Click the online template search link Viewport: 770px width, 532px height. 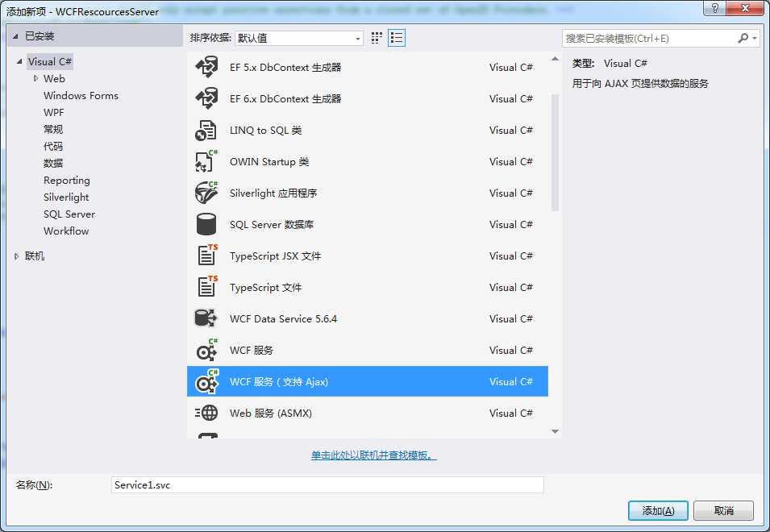click(373, 455)
